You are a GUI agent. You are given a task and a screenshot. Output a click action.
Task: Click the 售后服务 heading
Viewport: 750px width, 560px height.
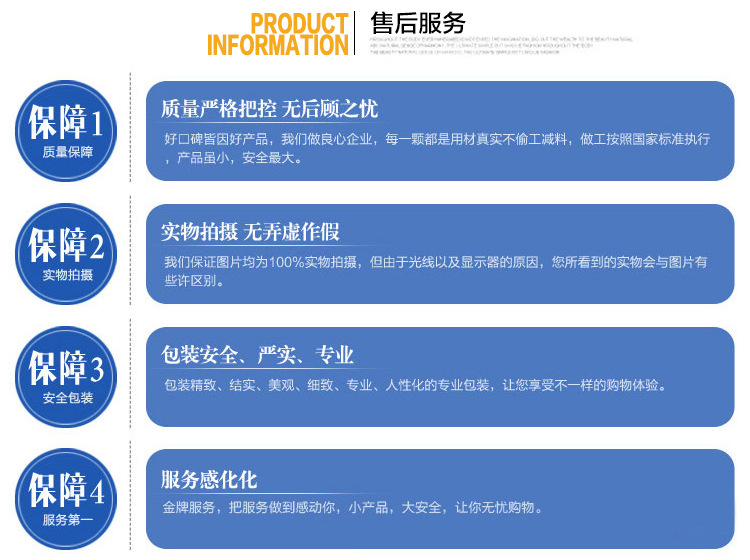coord(418,22)
